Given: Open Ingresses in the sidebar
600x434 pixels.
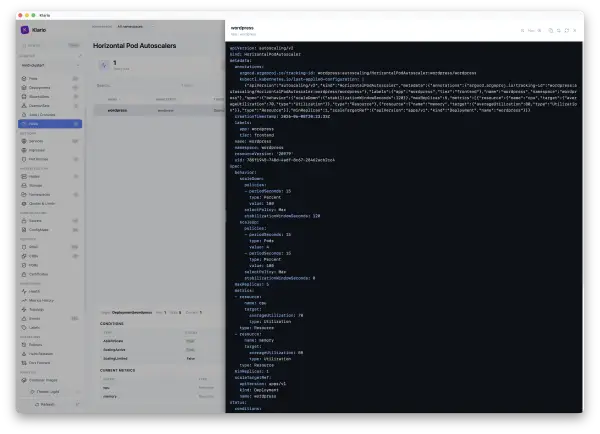Looking at the screenshot, I should coord(50,150).
